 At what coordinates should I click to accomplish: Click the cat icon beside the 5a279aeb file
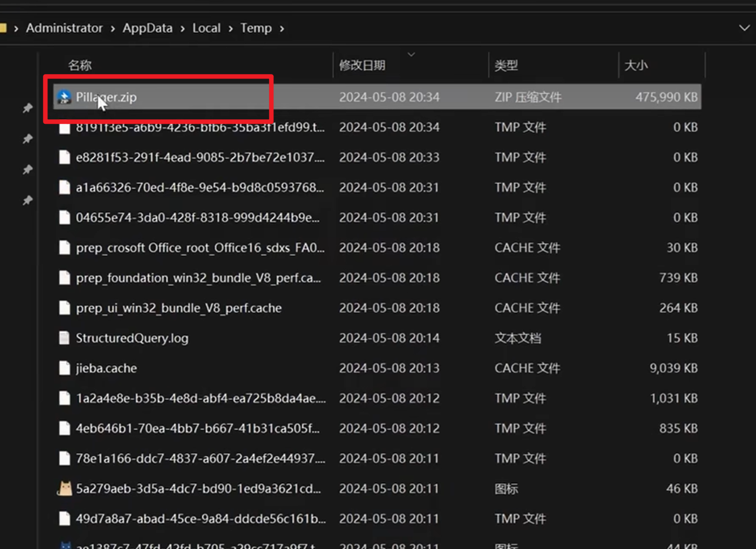click(x=65, y=489)
